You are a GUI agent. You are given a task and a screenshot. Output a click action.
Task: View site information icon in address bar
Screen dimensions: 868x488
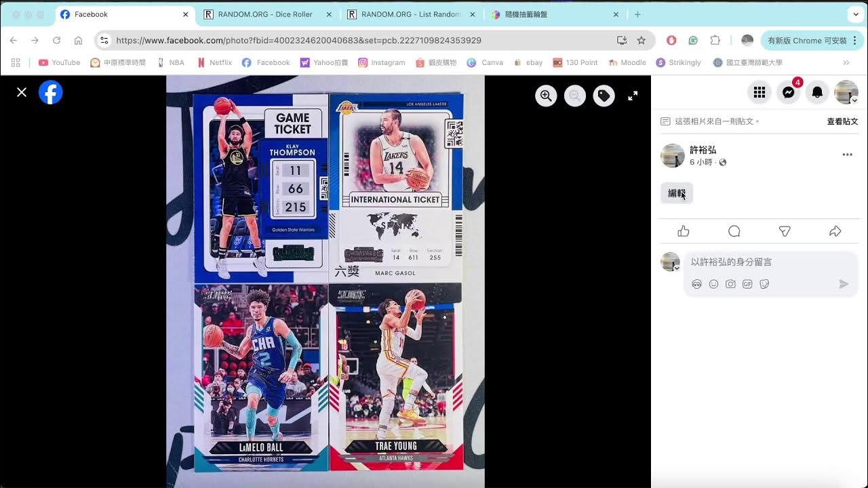coord(104,41)
